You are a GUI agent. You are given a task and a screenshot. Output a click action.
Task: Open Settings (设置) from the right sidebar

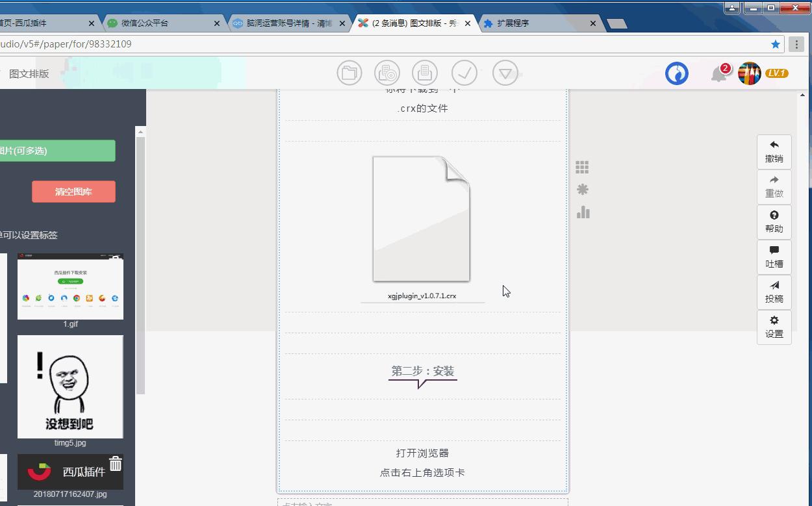point(774,327)
